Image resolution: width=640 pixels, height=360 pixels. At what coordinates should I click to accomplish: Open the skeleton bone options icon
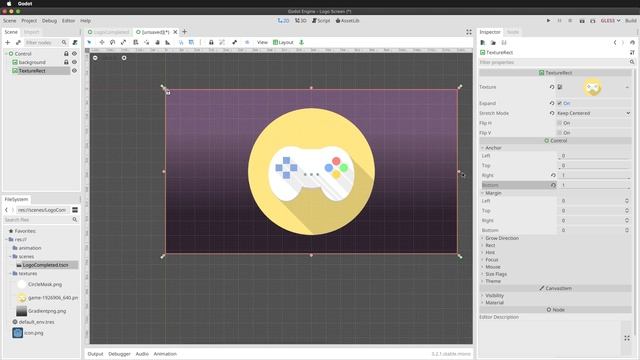(234, 42)
